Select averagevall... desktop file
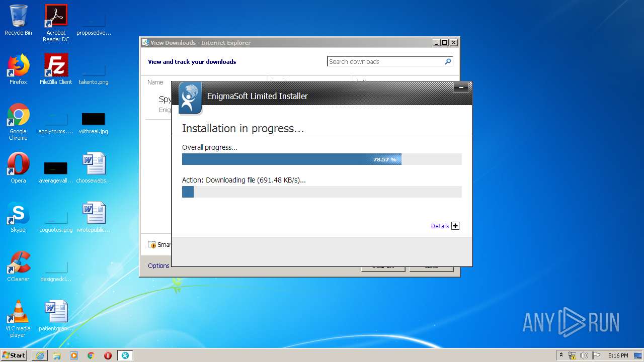 click(x=56, y=171)
